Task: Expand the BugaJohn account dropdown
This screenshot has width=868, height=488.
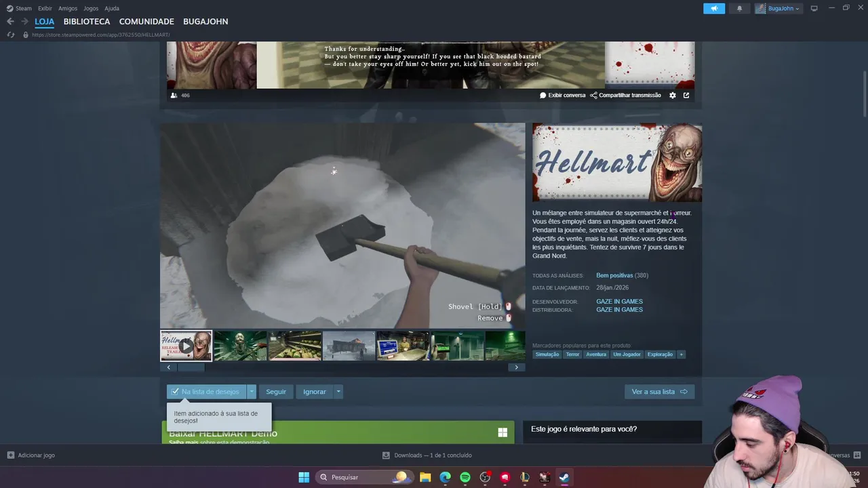Action: (778, 8)
